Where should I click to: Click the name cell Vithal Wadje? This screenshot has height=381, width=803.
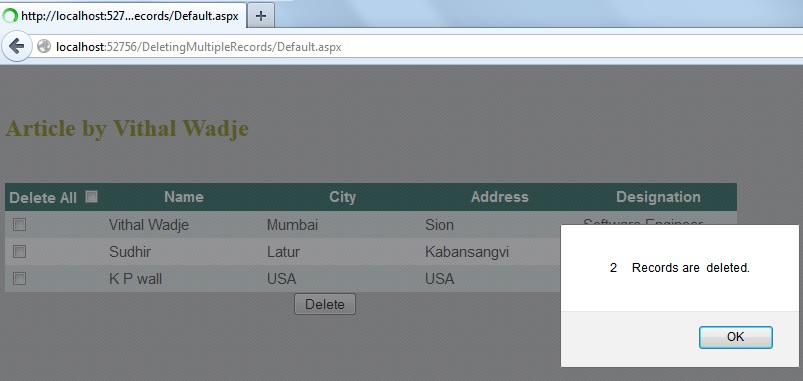pyautogui.click(x=149, y=225)
